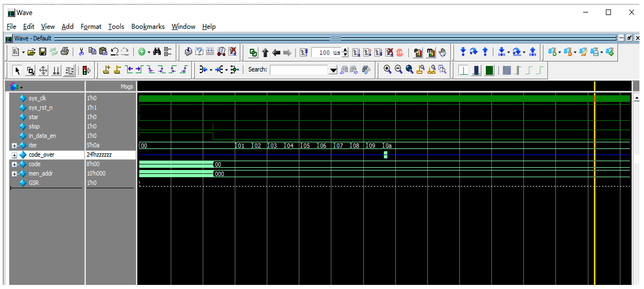Expand the iter signal bus

tap(14, 146)
